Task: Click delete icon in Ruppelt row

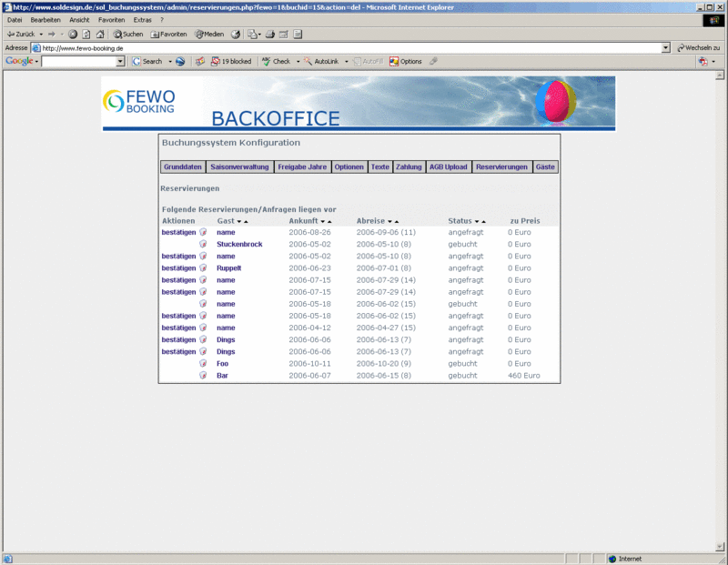Action: (203, 268)
